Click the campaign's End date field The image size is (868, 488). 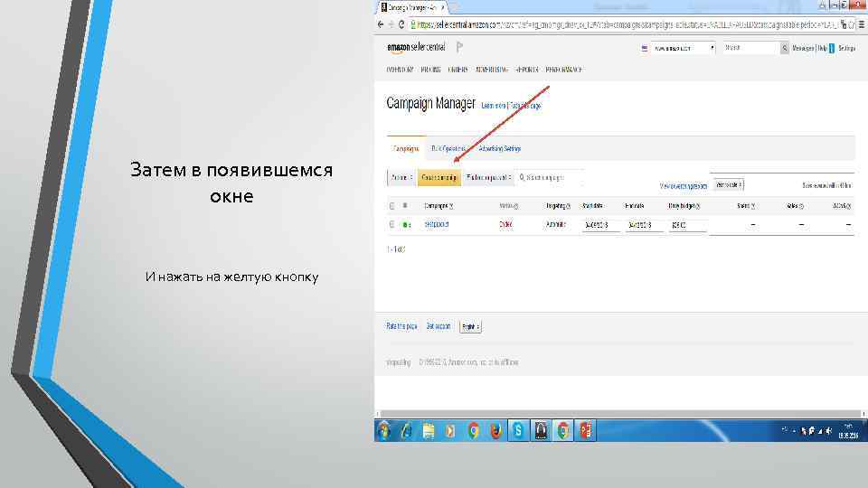point(644,225)
